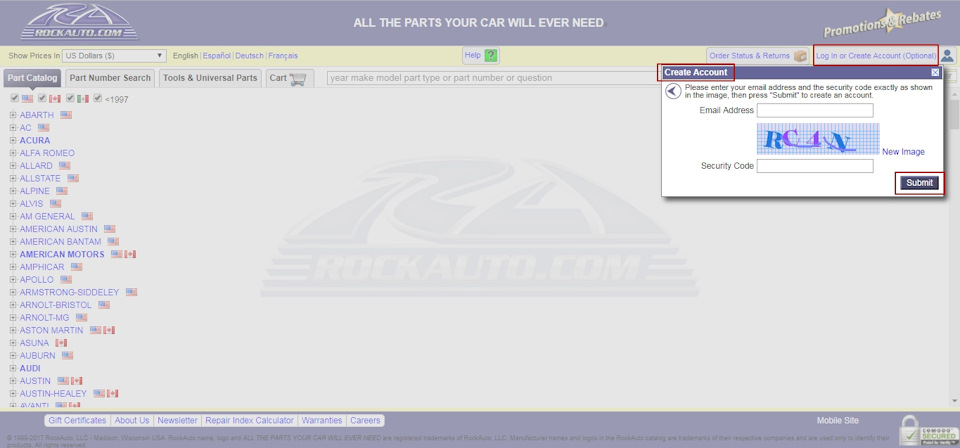Expand the ALFA ROMEO tree node
960x448 pixels.
(x=13, y=153)
